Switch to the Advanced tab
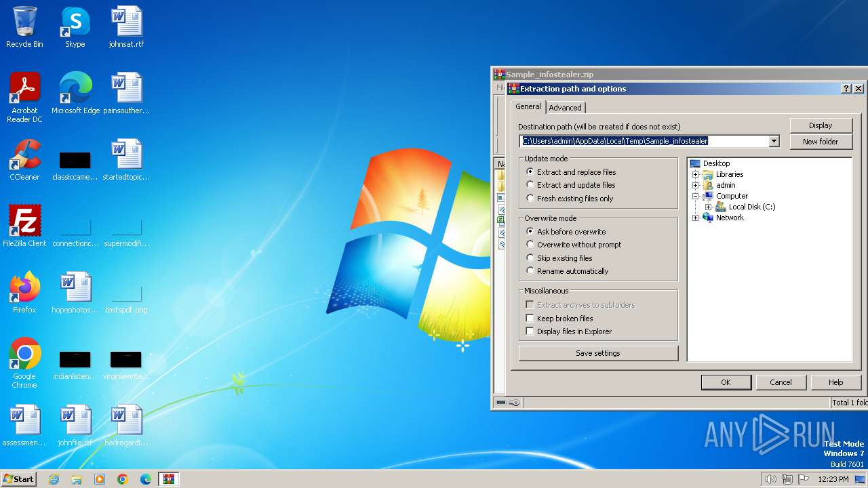 pos(565,108)
